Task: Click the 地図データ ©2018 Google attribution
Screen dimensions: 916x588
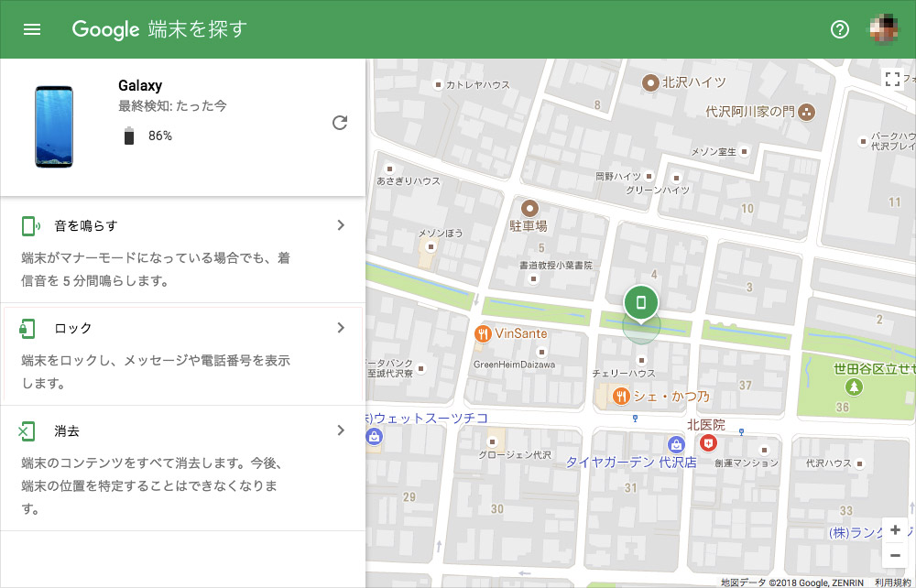Action: coord(791,583)
